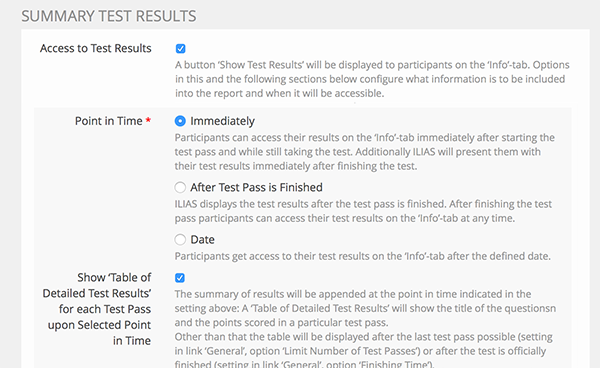Click the 'Access to Test Results' field label
The width and height of the screenshot is (600, 368).
(96, 49)
